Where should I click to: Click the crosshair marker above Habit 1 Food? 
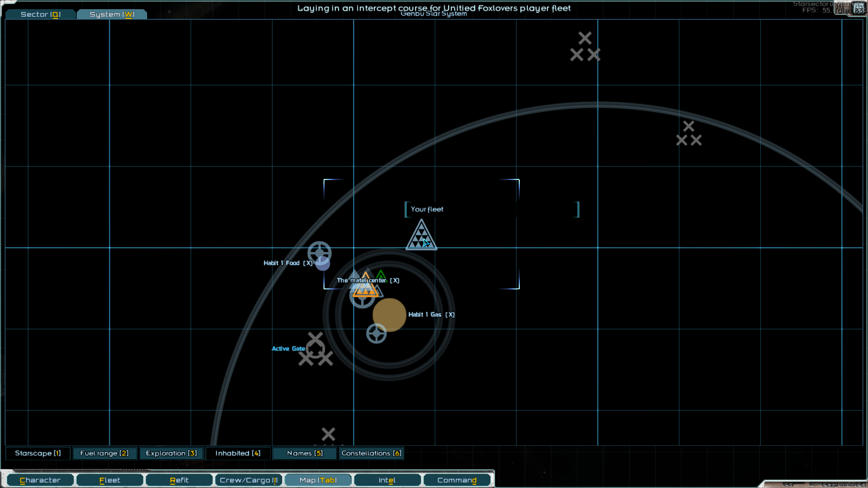[319, 253]
